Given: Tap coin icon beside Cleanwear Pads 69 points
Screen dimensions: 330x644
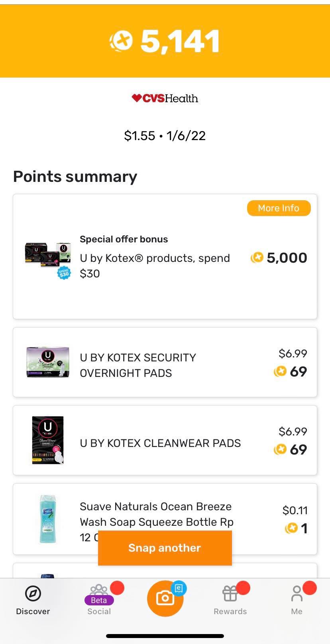Looking at the screenshot, I should click(x=280, y=450).
